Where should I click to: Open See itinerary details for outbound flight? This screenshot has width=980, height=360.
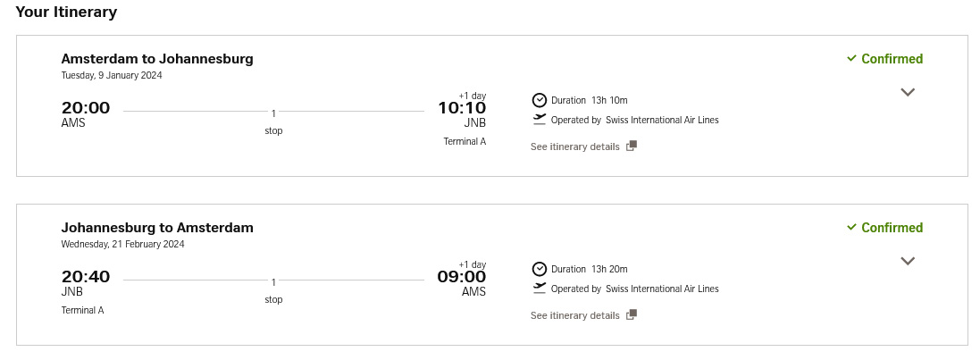[575, 147]
